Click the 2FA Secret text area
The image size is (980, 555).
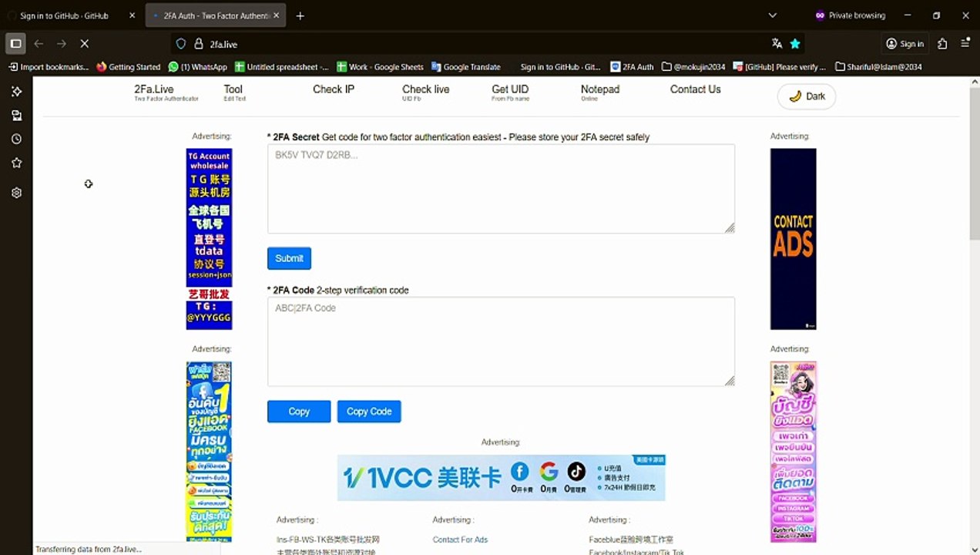pyautogui.click(x=501, y=189)
